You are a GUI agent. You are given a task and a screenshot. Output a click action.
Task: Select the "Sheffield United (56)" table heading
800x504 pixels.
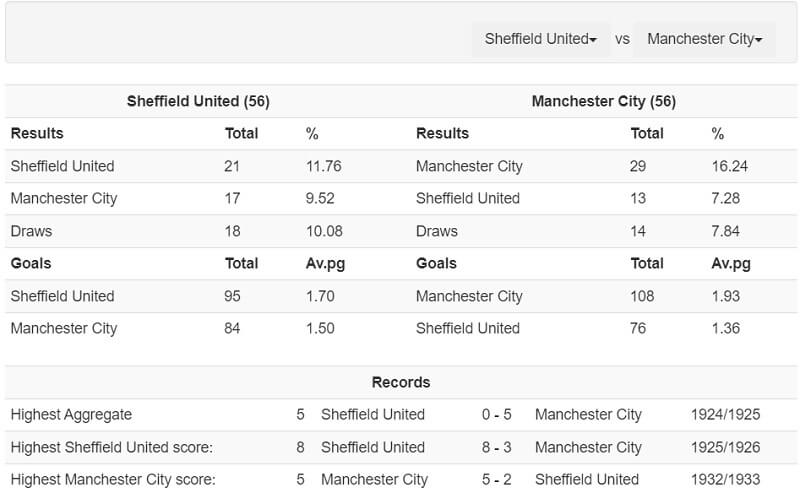coord(198,101)
